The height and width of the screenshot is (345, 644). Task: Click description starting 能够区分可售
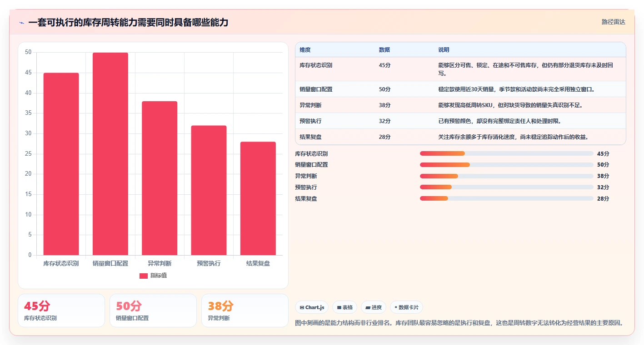(526, 69)
